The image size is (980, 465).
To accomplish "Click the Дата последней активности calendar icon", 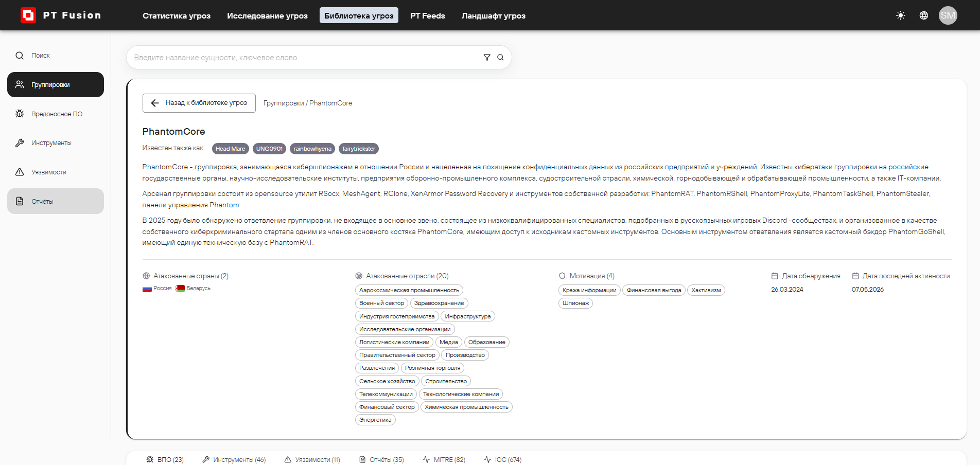I will (x=855, y=276).
